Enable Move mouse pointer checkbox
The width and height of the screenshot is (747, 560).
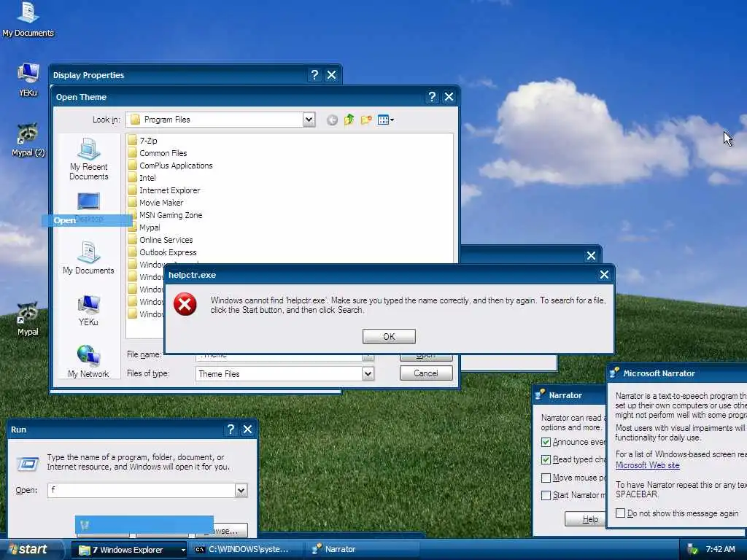(546, 478)
